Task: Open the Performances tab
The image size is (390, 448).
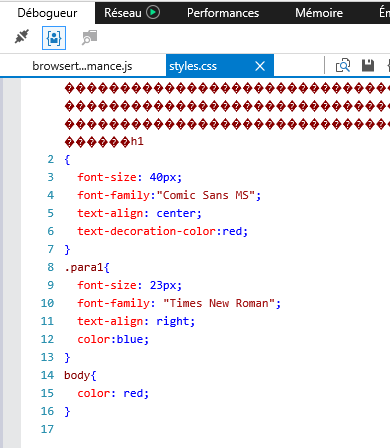Action: coord(223,13)
